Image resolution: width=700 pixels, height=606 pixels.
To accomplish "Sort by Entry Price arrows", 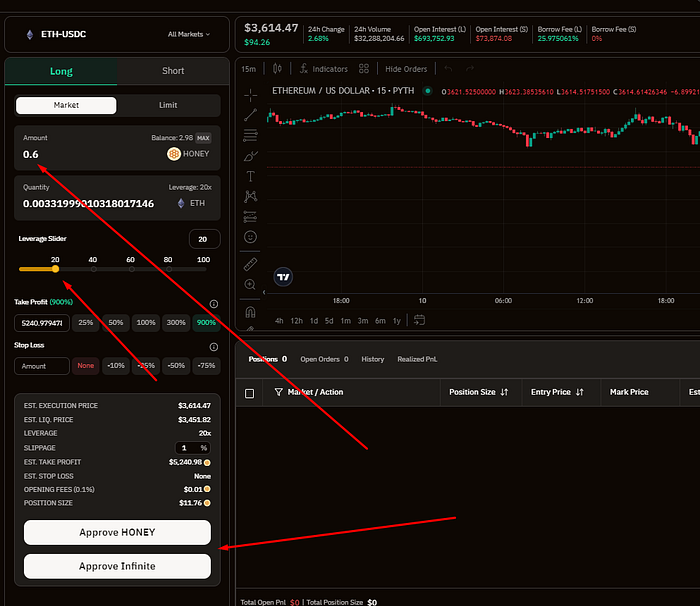I will coord(579,392).
